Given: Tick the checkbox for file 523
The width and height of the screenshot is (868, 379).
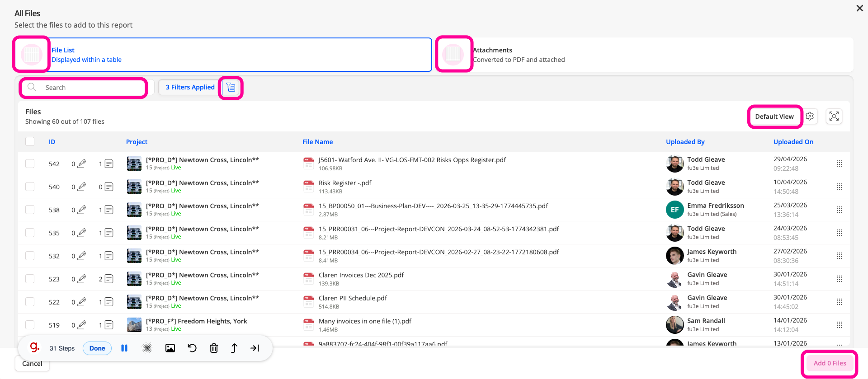Looking at the screenshot, I should point(30,279).
